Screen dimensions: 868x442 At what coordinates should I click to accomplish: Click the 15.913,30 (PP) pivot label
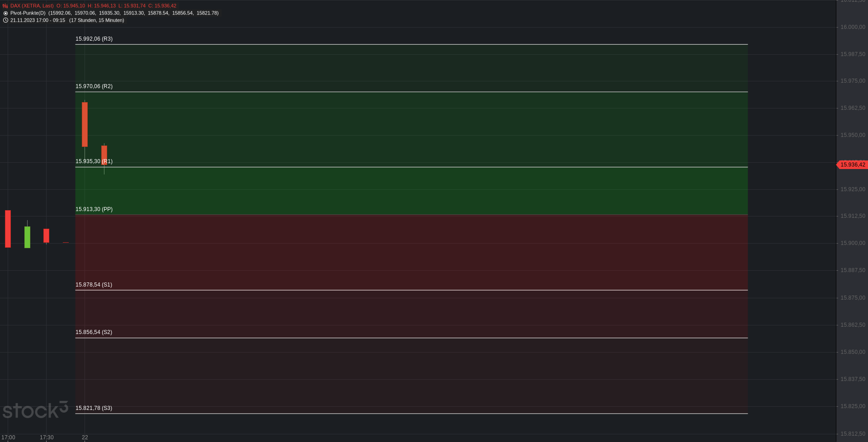[x=94, y=209]
